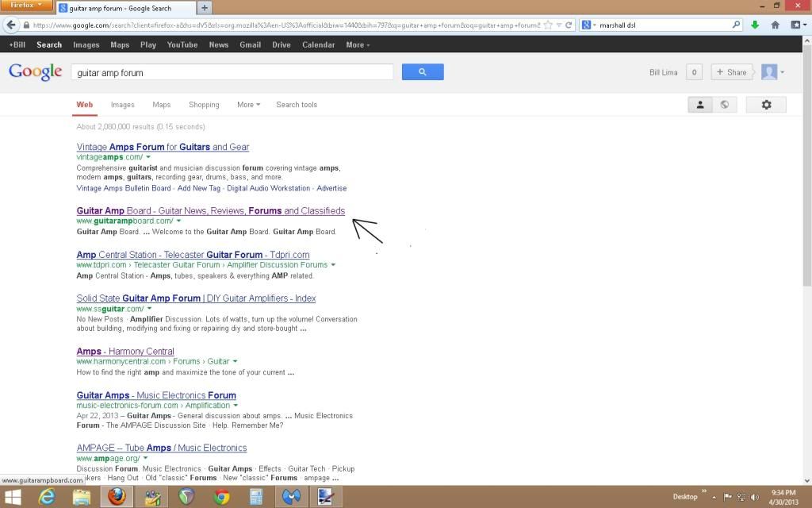Screen dimensions: 812x508
Task: Click the Desktop toolbar label on the taskbar
Action: click(x=685, y=497)
